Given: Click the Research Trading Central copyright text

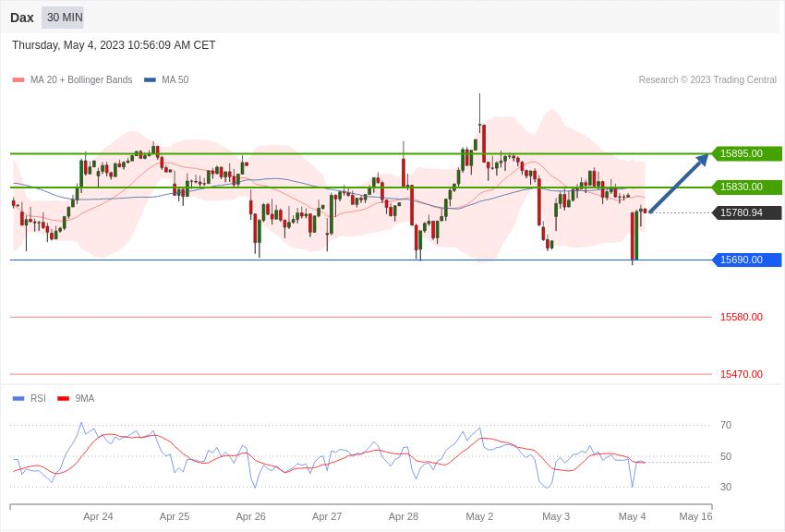Looking at the screenshot, I should point(707,79).
